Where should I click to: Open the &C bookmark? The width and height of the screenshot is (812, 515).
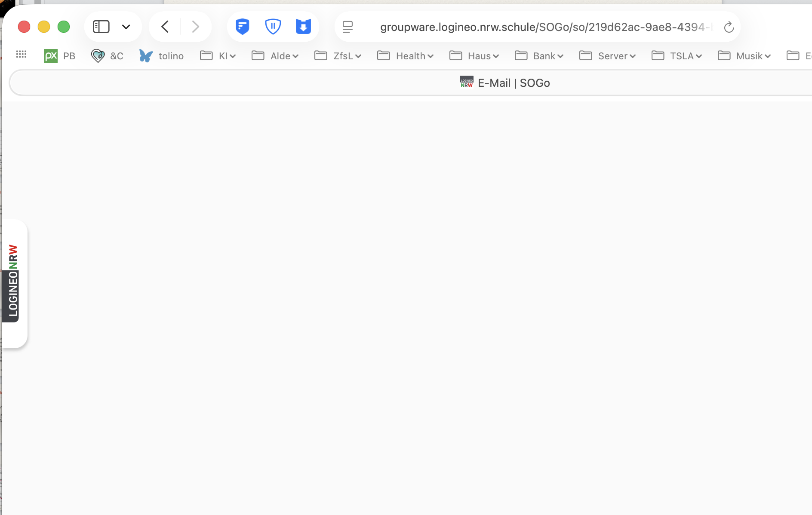pyautogui.click(x=108, y=56)
